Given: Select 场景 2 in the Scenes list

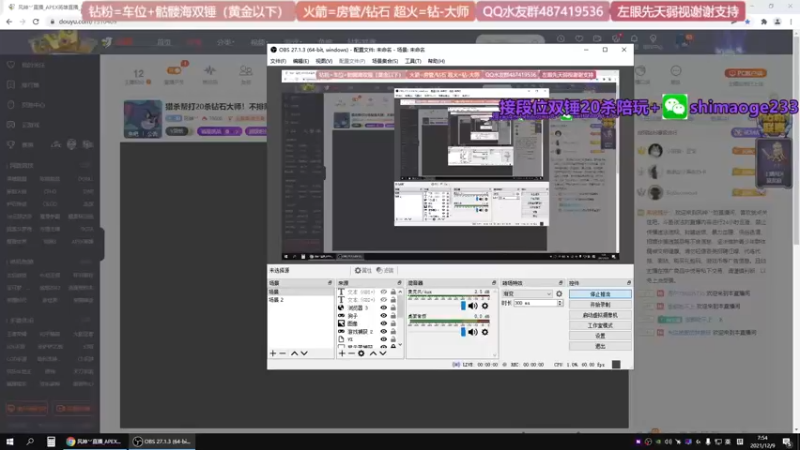Looking at the screenshot, I should [x=301, y=300].
